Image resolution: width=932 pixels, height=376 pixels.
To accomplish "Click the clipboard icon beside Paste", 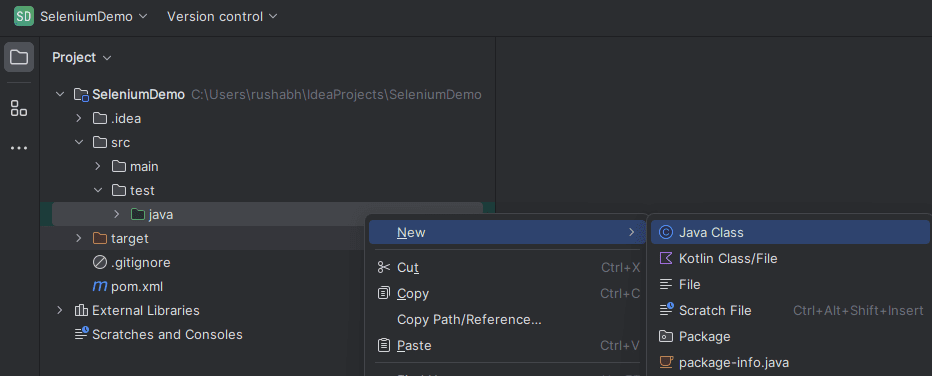I will (384, 345).
